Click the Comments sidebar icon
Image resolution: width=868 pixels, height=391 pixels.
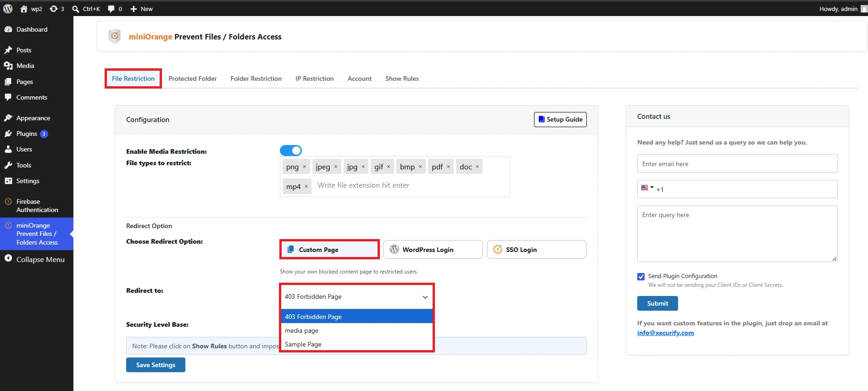coord(8,97)
